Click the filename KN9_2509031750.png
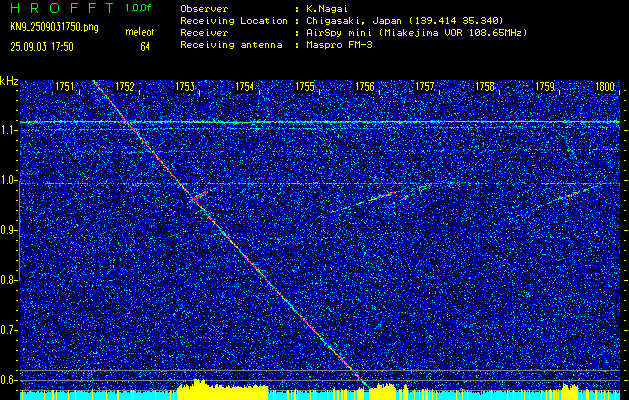Image resolution: width=629 pixels, height=400 pixels. (54, 27)
